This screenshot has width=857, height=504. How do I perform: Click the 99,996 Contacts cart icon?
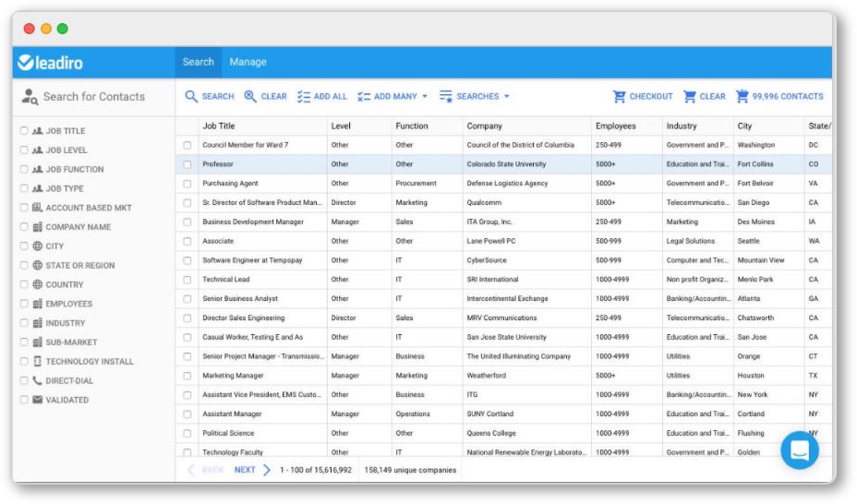coord(742,97)
